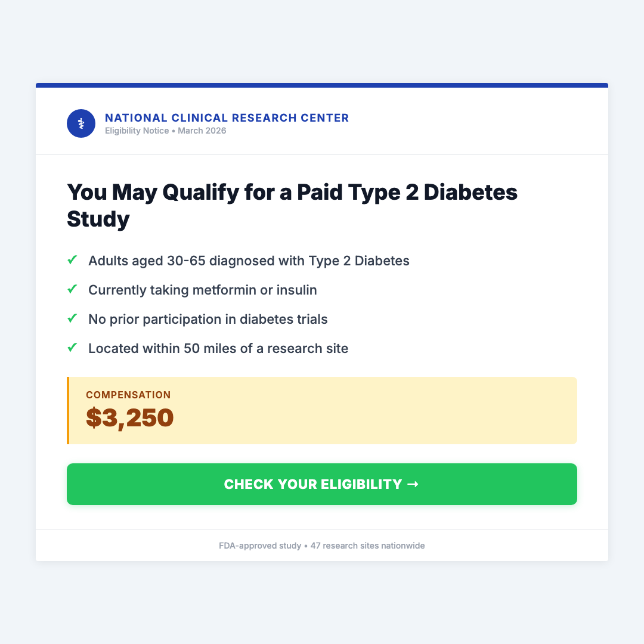The width and height of the screenshot is (644, 644).
Task: Click checkmark next to metformin or insulin
Action: click(72, 289)
